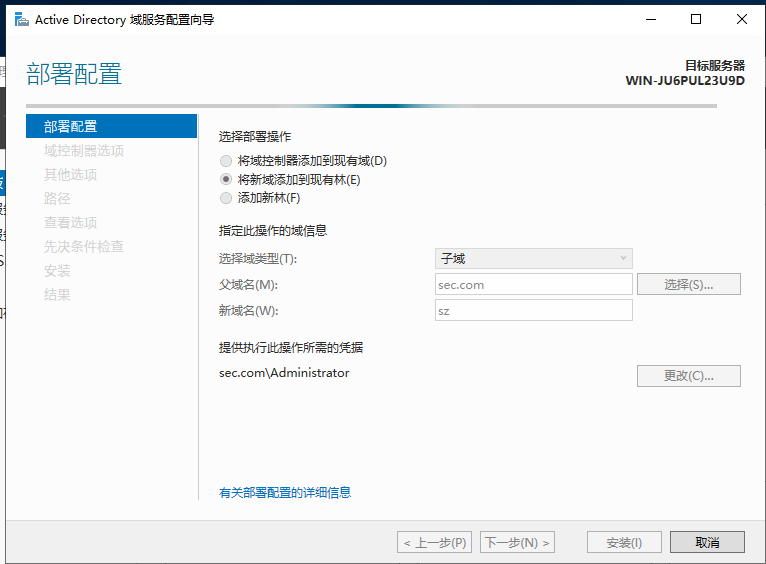Image resolution: width=766 pixels, height=564 pixels.
Task: Switch to 域控制器选项 in the sidebar
Action: (x=84, y=150)
